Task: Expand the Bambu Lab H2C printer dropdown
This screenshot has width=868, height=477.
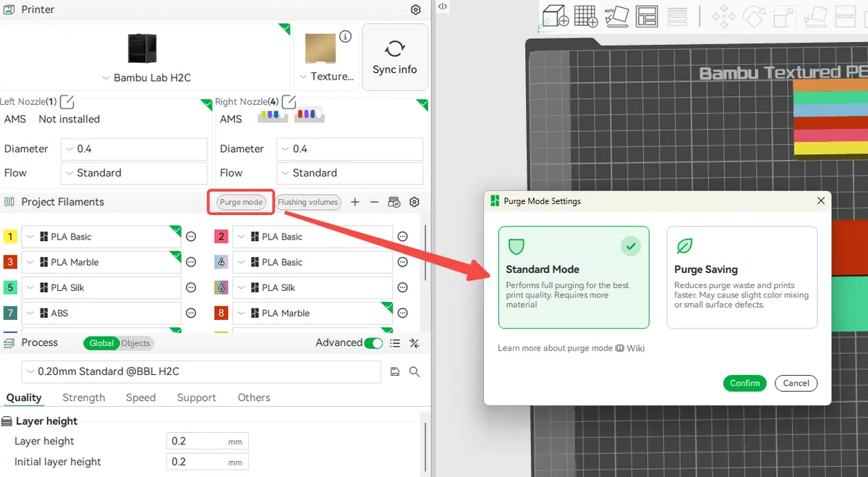Action: [x=147, y=77]
